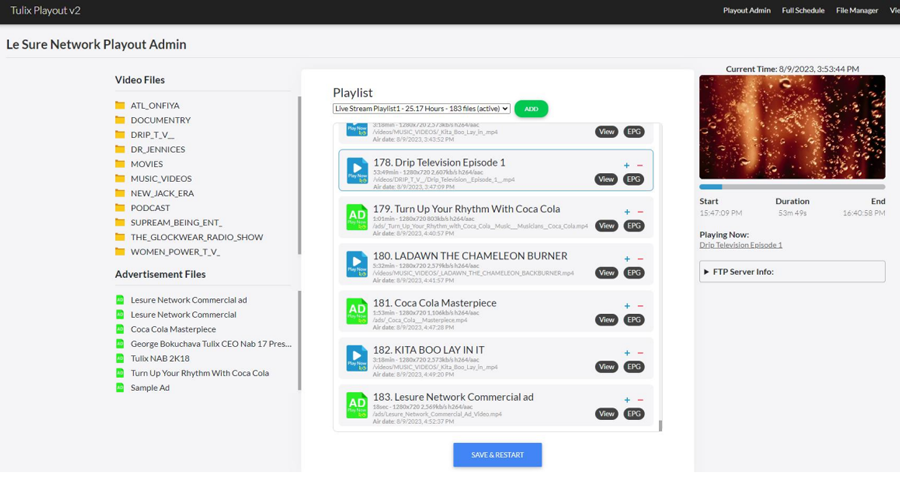Open the Drip Television Episode 1 playing-now link

741,245
